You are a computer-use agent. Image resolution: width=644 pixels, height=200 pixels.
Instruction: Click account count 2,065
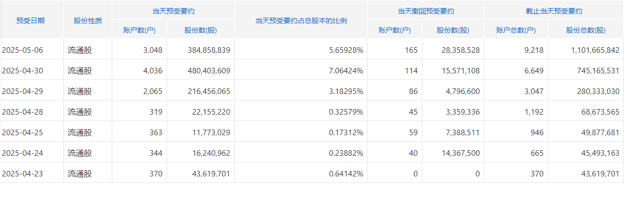153,91
